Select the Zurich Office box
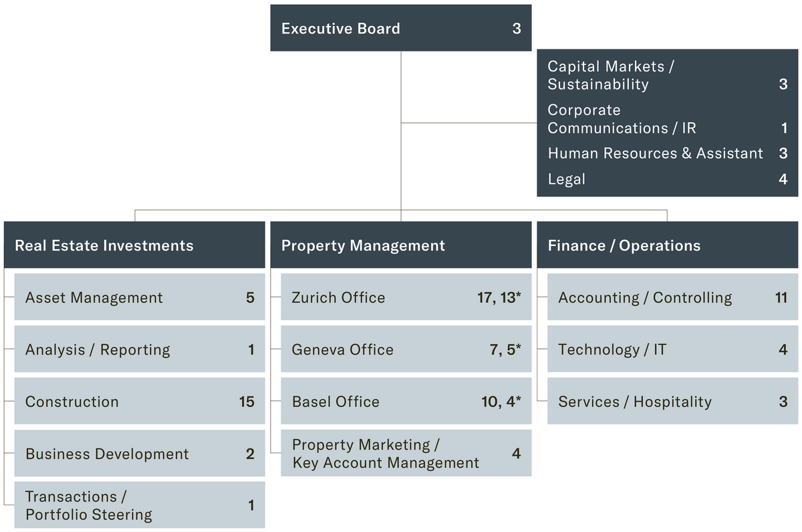Viewport: 802px width, 532px height. tap(406, 297)
